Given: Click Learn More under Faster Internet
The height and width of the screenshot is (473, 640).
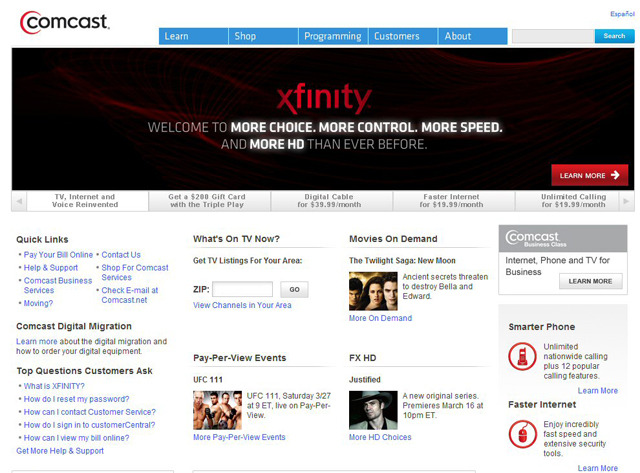Looking at the screenshot, I should pos(598,468).
